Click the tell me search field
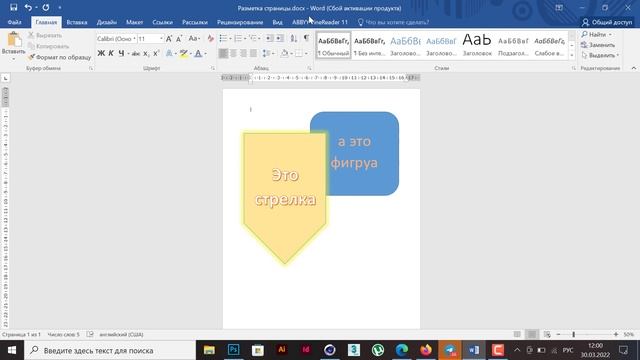Screen dimensions: 640x360 coord(393,22)
